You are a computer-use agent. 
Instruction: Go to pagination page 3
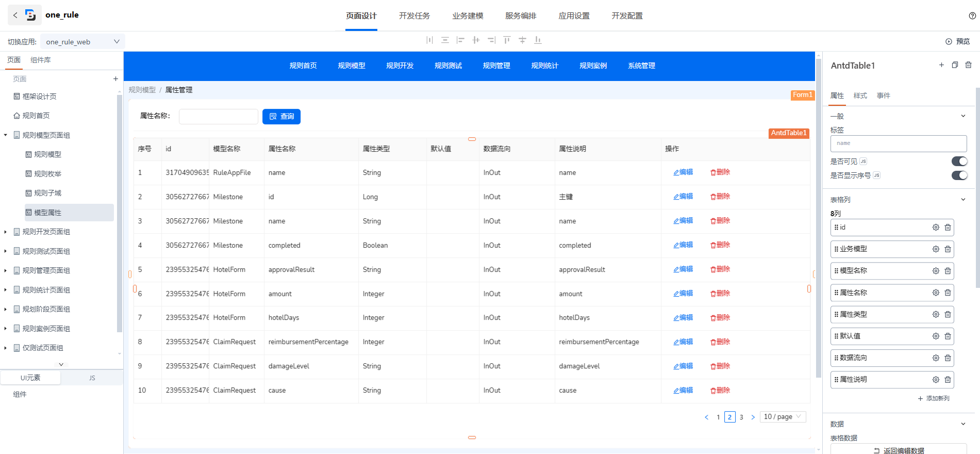click(x=741, y=417)
